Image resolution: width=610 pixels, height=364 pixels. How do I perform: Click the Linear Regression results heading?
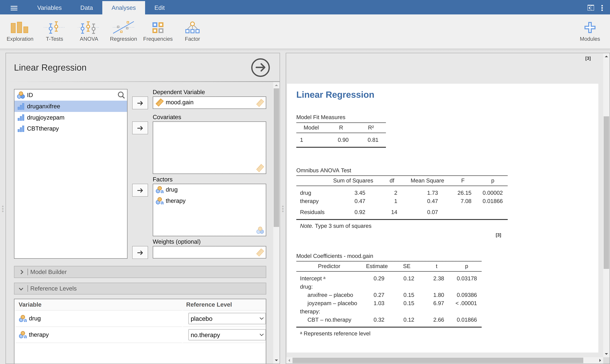click(335, 95)
